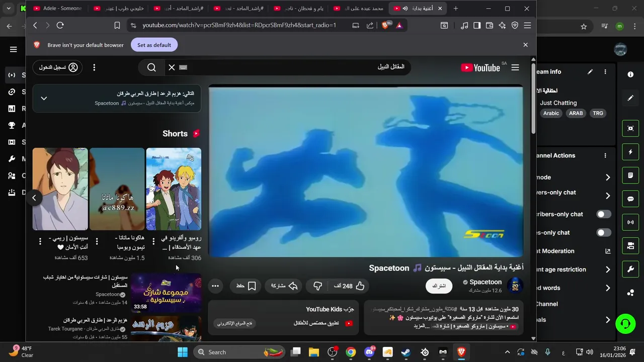Toggle emotes-only chat switch
The height and width of the screenshot is (362, 644).
pos(604,233)
